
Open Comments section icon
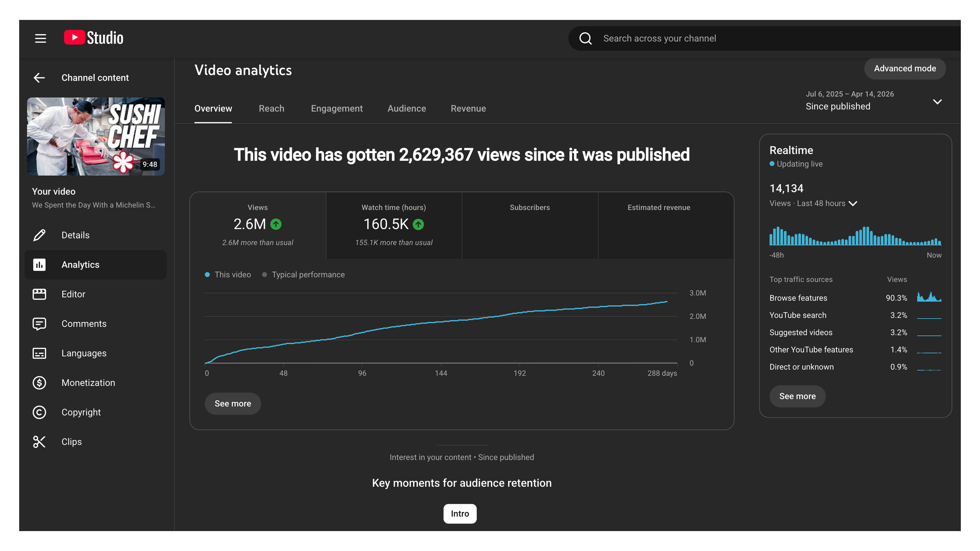39,324
